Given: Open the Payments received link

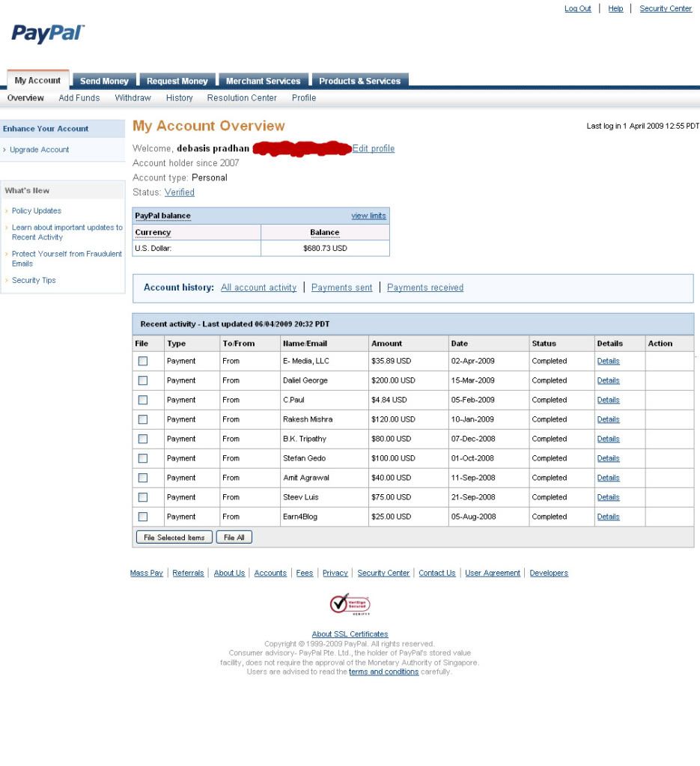Looking at the screenshot, I should pos(425,288).
